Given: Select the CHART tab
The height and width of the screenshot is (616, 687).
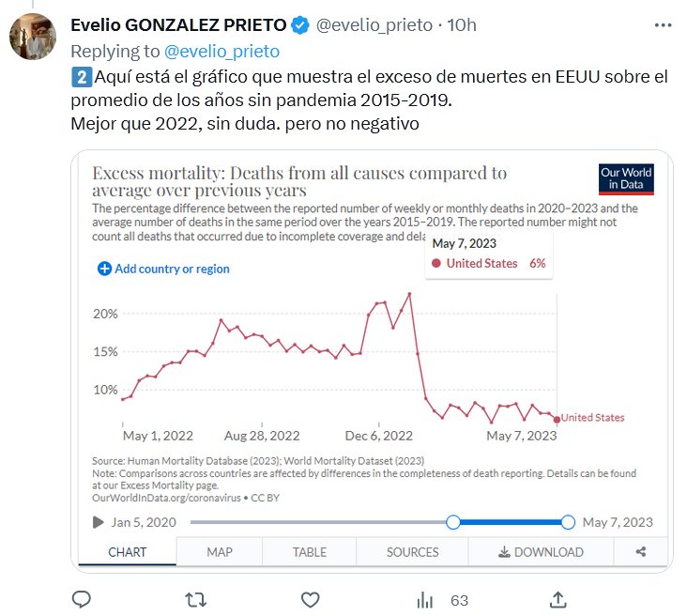Looking at the screenshot, I should [x=128, y=552].
